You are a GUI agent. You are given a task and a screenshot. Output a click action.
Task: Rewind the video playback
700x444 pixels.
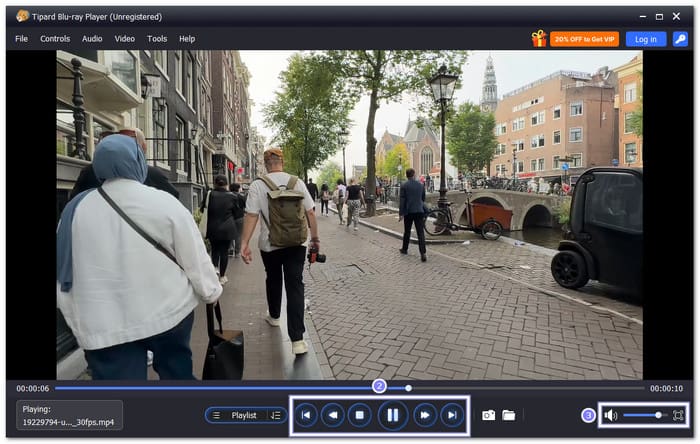[333, 415]
